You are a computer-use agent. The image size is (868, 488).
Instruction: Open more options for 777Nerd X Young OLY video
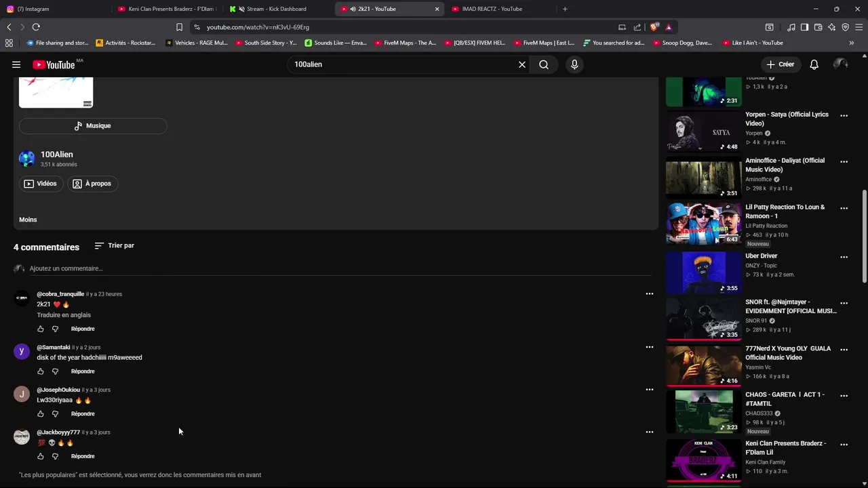[844, 349]
